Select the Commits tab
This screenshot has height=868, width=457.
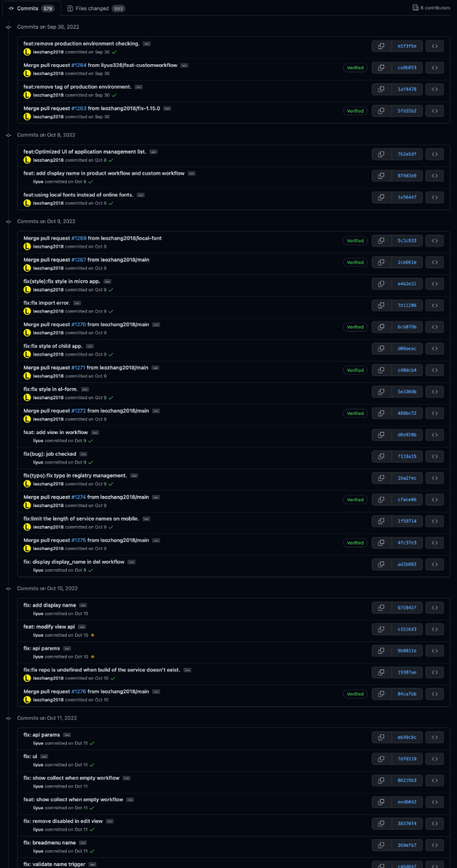coord(31,8)
